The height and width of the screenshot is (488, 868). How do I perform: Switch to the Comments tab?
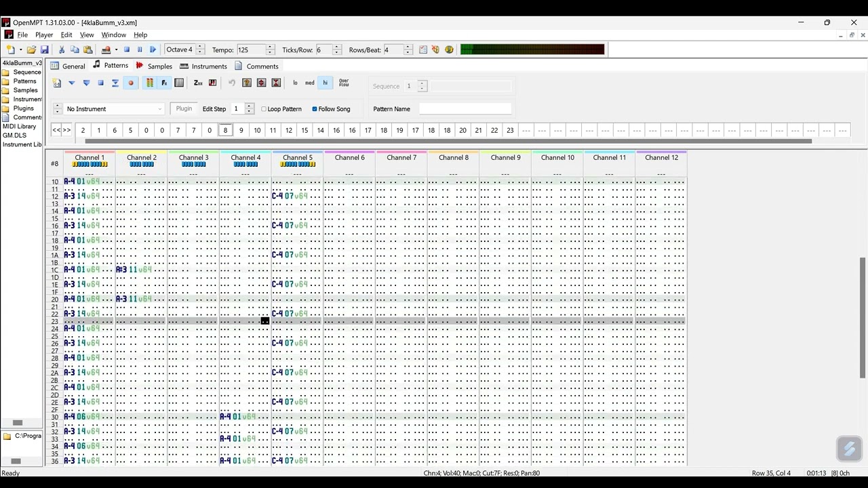click(256, 66)
